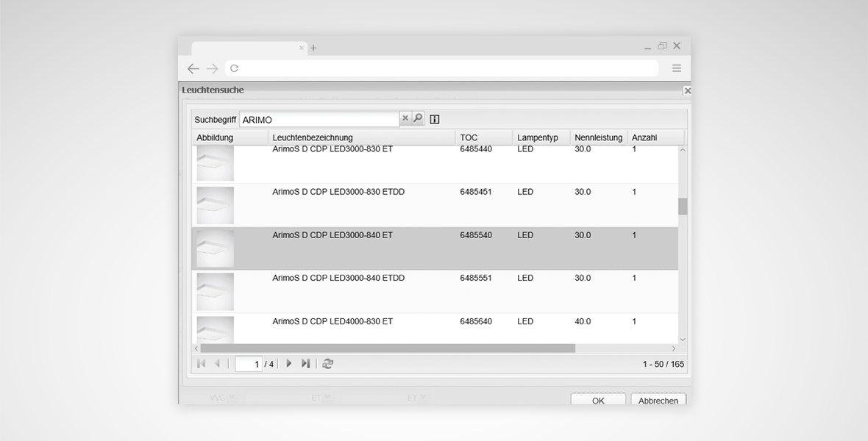Viewport: 868px width, 441px height.
Task: Close the Leuchtensuche dialog
Action: coord(687,90)
